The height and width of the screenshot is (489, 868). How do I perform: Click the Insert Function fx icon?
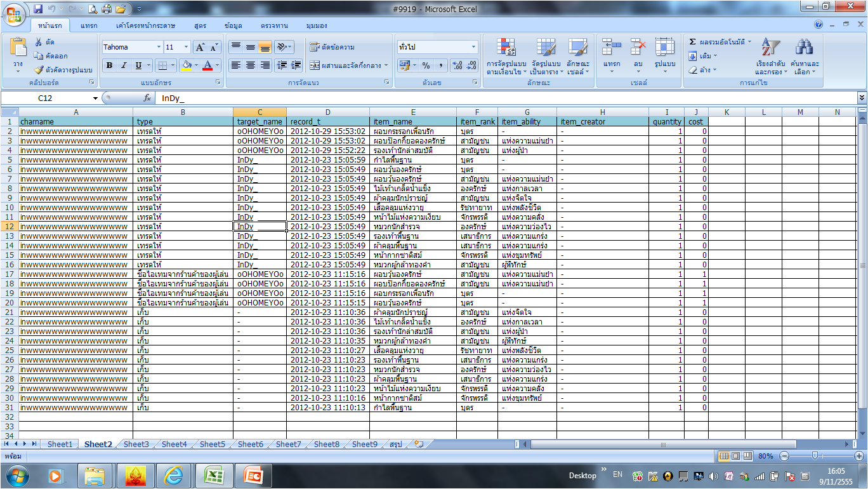(x=147, y=98)
